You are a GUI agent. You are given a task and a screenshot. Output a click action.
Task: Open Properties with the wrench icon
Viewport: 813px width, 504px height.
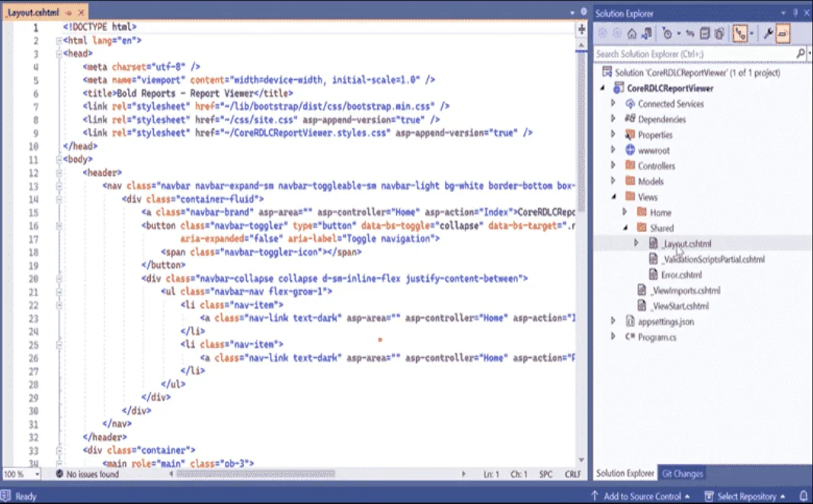768,34
